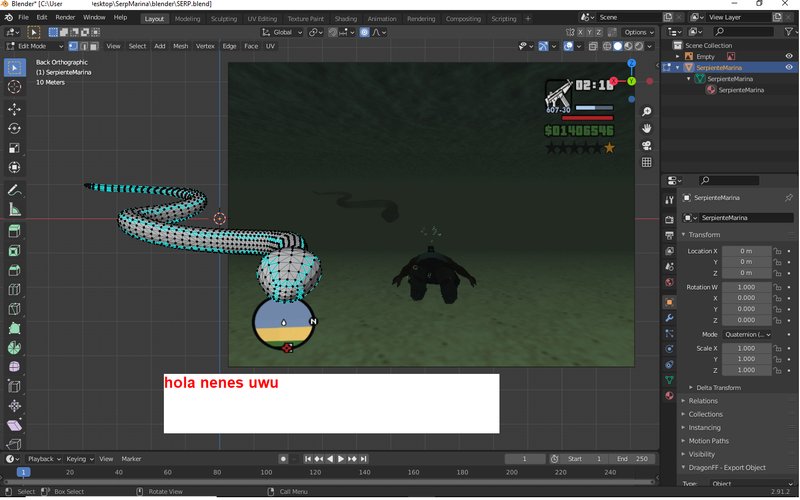The width and height of the screenshot is (800, 500).
Task: Open the Mesh menu in viewport header
Action: click(x=181, y=46)
